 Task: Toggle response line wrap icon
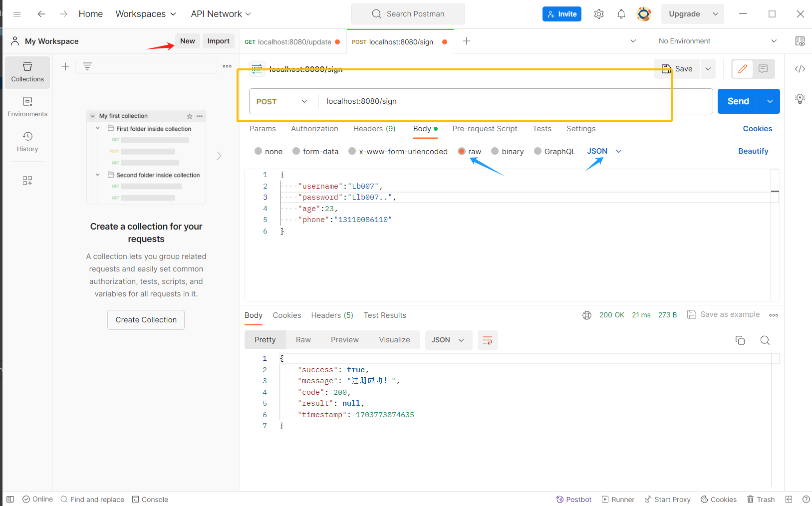488,340
